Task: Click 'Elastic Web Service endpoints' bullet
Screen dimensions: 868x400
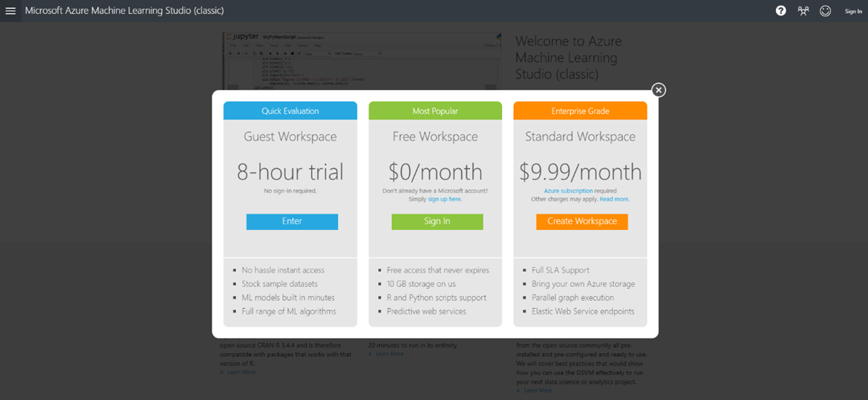Action: pos(583,312)
